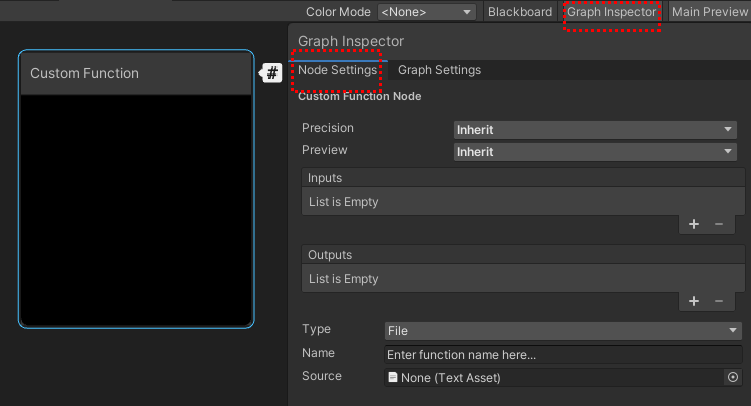Click the black preview area of the node

[136, 210]
